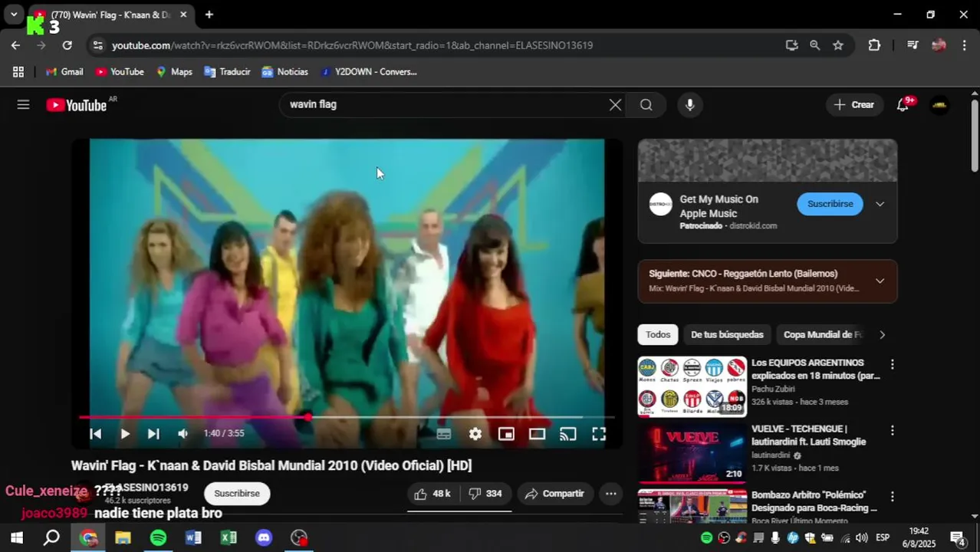Open options for 'Bombazo Arbitro' video
Image resolution: width=980 pixels, height=552 pixels.
click(x=892, y=497)
